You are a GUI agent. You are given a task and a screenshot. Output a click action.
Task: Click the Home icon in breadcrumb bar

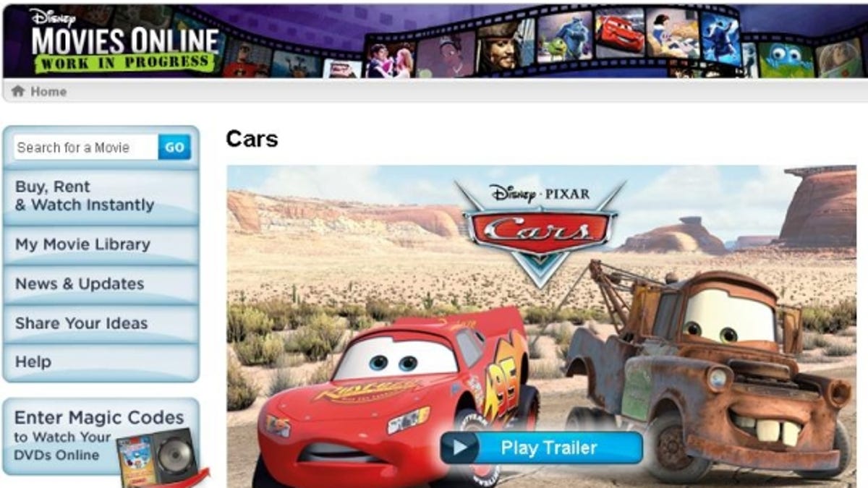(18, 91)
